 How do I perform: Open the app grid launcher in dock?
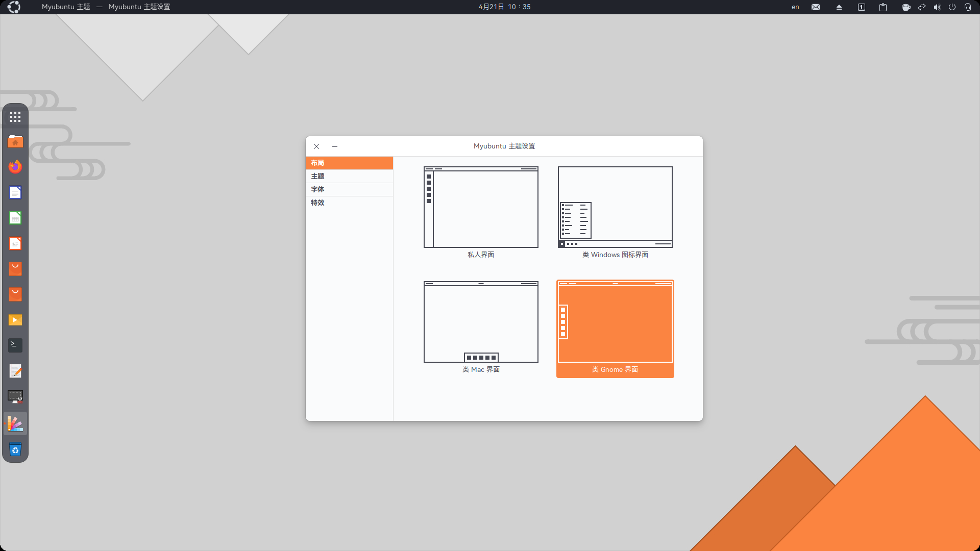click(x=15, y=117)
